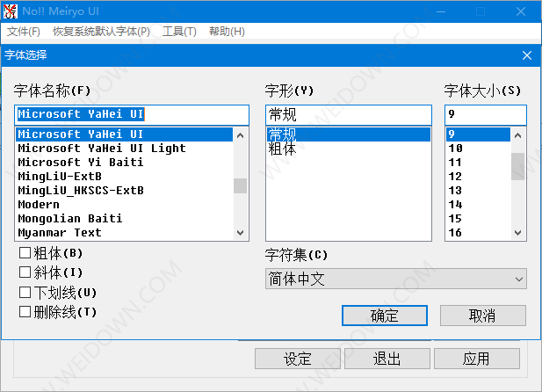
Task: Click the font name input field
Action: (132, 115)
